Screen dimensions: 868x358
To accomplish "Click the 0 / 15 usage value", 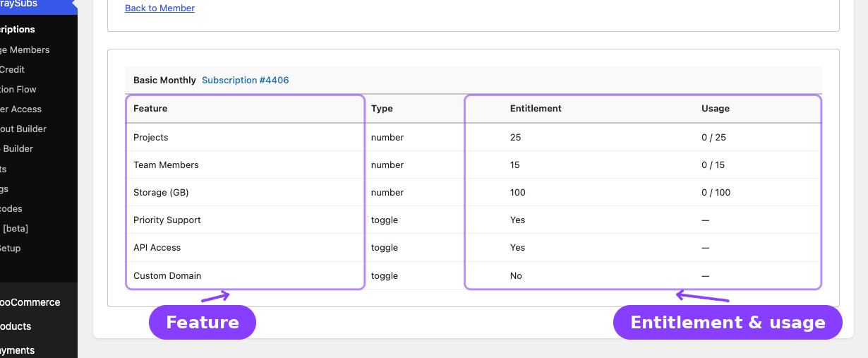I will pyautogui.click(x=713, y=165).
